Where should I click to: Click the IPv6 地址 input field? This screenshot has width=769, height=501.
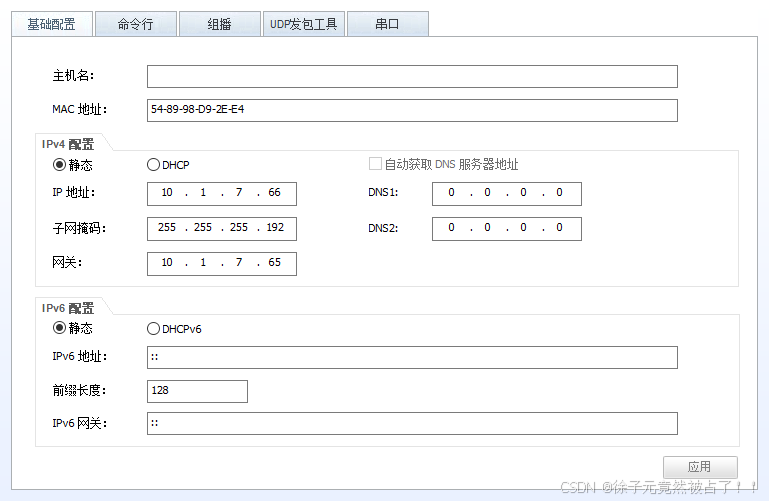coord(412,357)
